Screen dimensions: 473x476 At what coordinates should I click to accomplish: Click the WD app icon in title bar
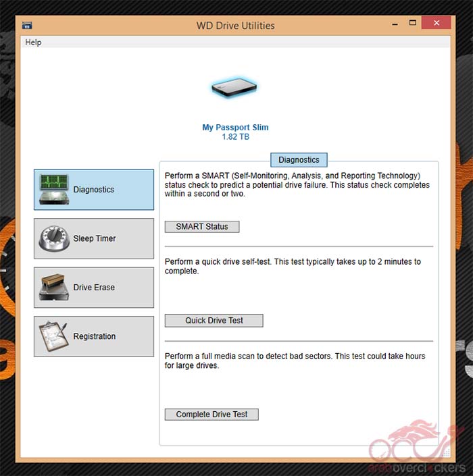(x=27, y=26)
